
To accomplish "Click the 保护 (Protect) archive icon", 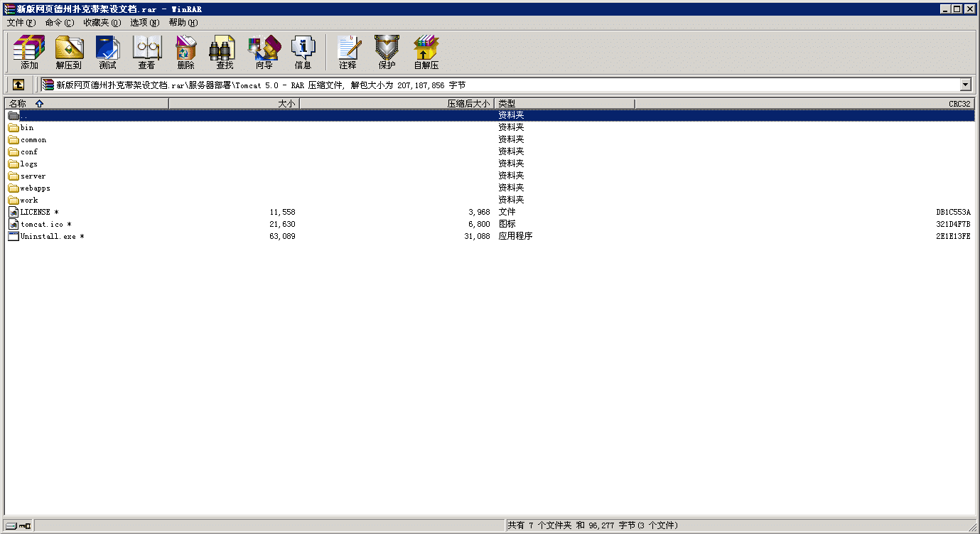I will tap(387, 52).
